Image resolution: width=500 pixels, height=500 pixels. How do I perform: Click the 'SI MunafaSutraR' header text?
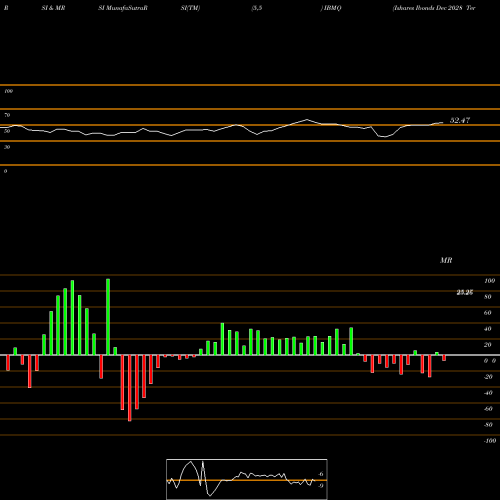123,8
